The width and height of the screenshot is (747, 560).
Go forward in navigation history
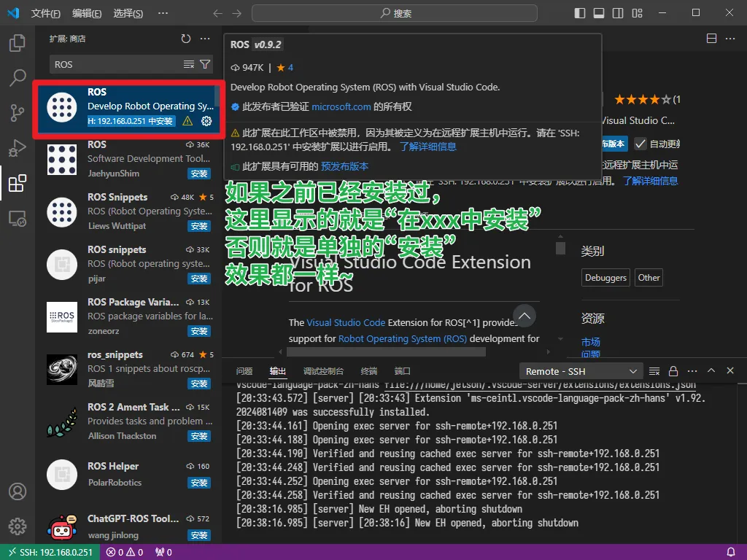[x=237, y=13]
